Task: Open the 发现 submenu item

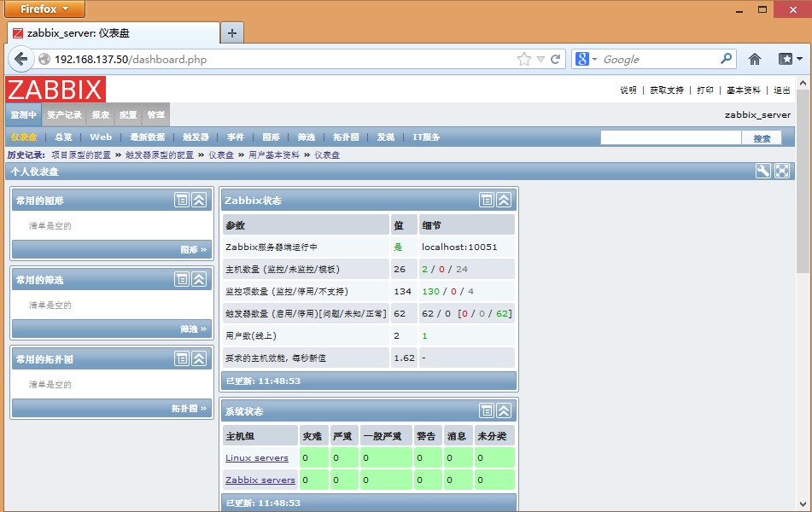Action: coord(386,137)
